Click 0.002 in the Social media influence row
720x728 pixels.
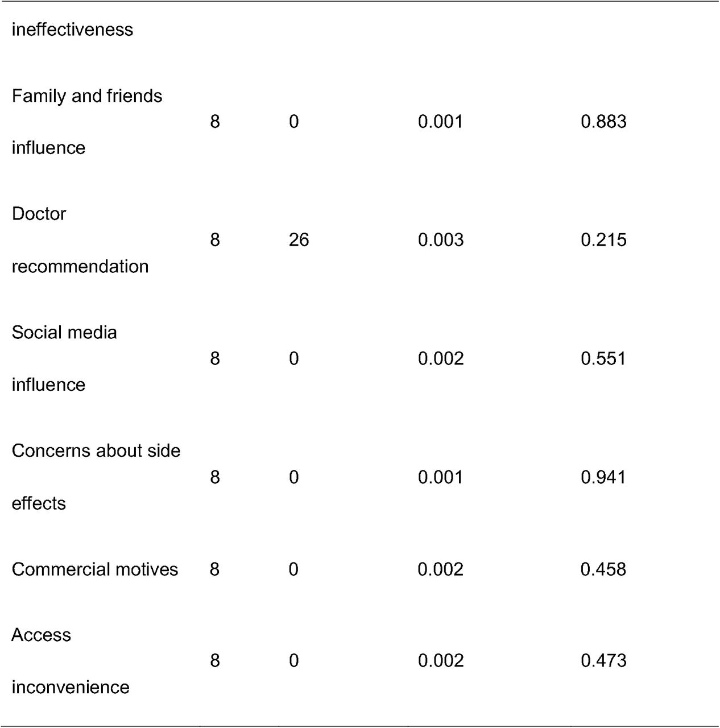tap(441, 358)
